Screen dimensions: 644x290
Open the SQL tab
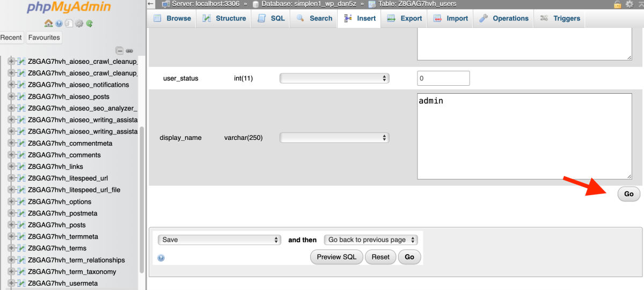(271, 18)
